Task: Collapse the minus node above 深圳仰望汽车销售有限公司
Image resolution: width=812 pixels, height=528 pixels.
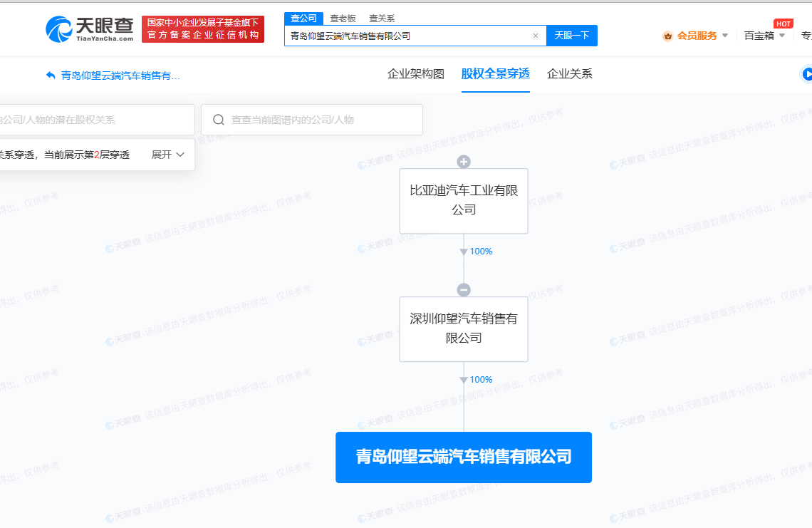Action: (x=464, y=290)
